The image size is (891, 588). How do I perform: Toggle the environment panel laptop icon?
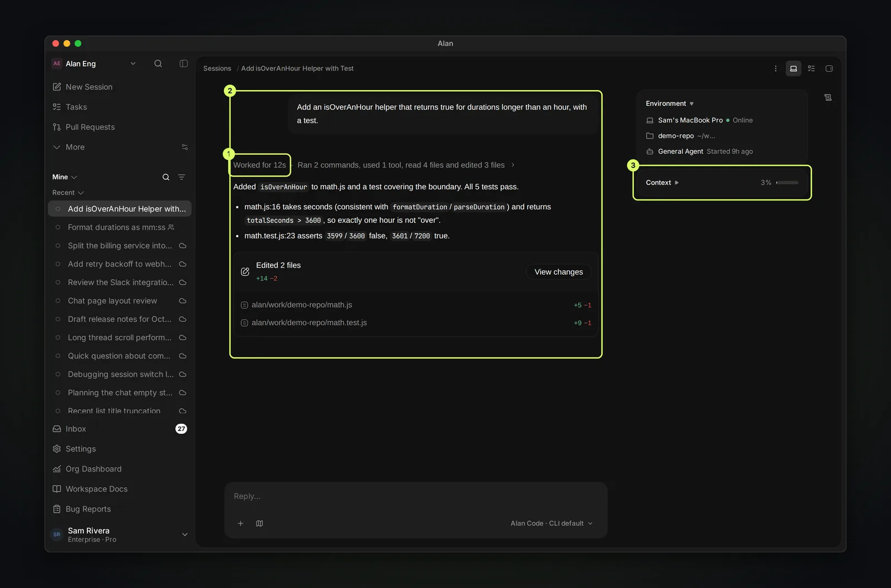click(x=794, y=68)
